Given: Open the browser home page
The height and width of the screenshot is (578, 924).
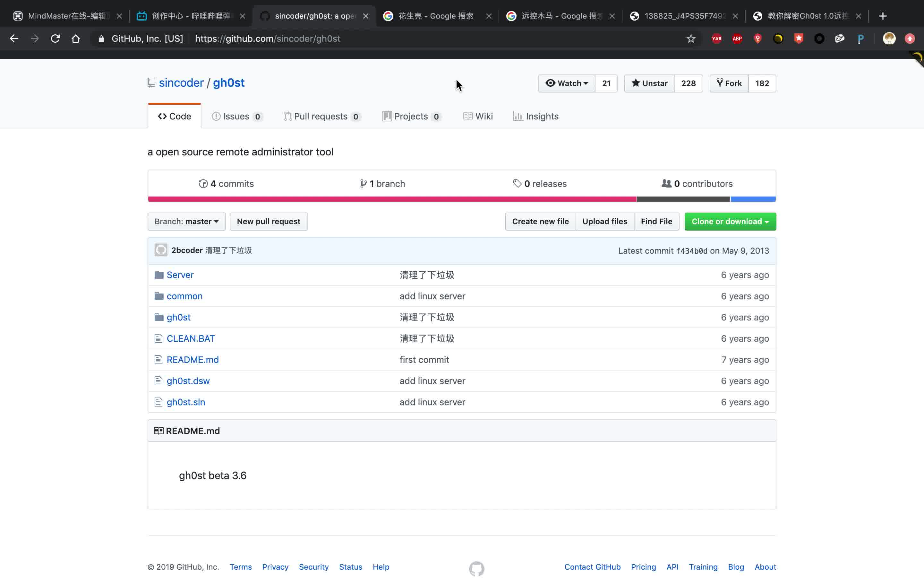Looking at the screenshot, I should (x=76, y=39).
